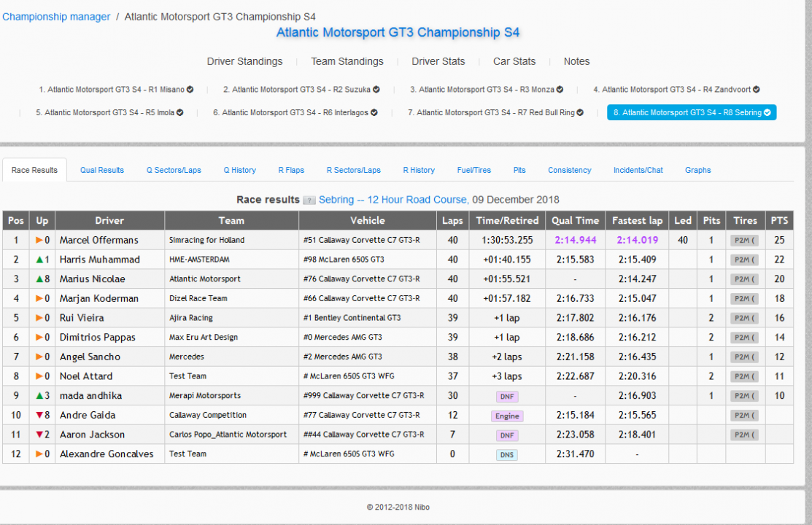
Task: Click green up arrow in Harris Muhammad row
Action: point(39,260)
